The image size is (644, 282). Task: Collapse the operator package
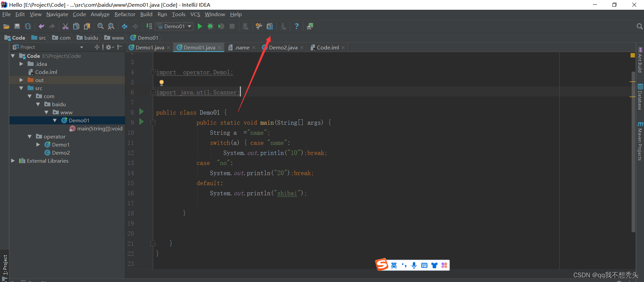point(30,136)
